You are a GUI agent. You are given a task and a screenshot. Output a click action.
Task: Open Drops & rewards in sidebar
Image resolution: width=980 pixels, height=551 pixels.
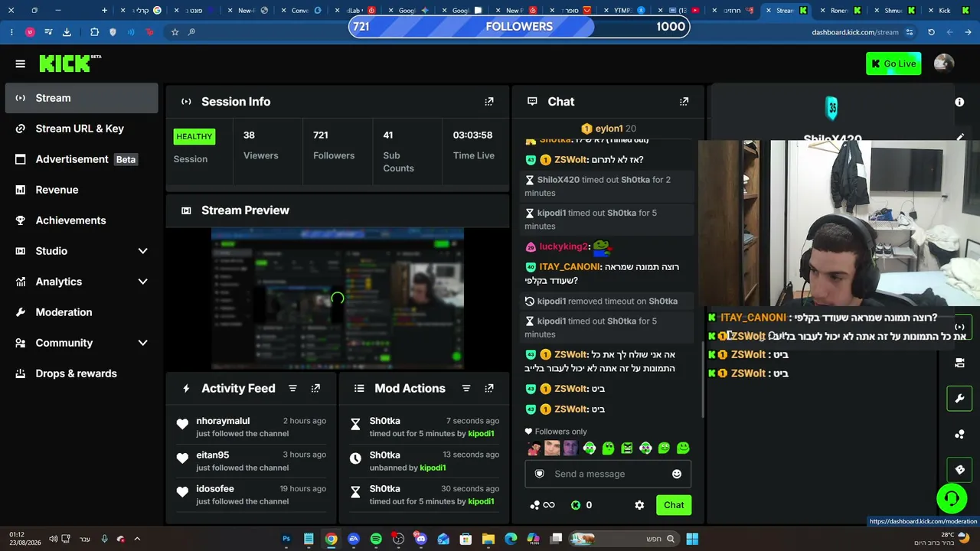click(81, 373)
